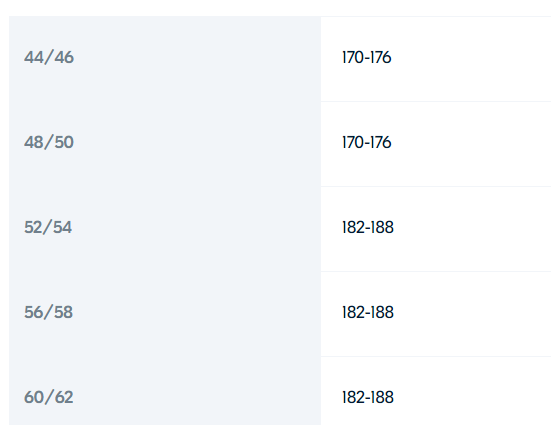Select the 182-188 value beside size 56/58
The height and width of the screenshot is (425, 551).
click(368, 312)
